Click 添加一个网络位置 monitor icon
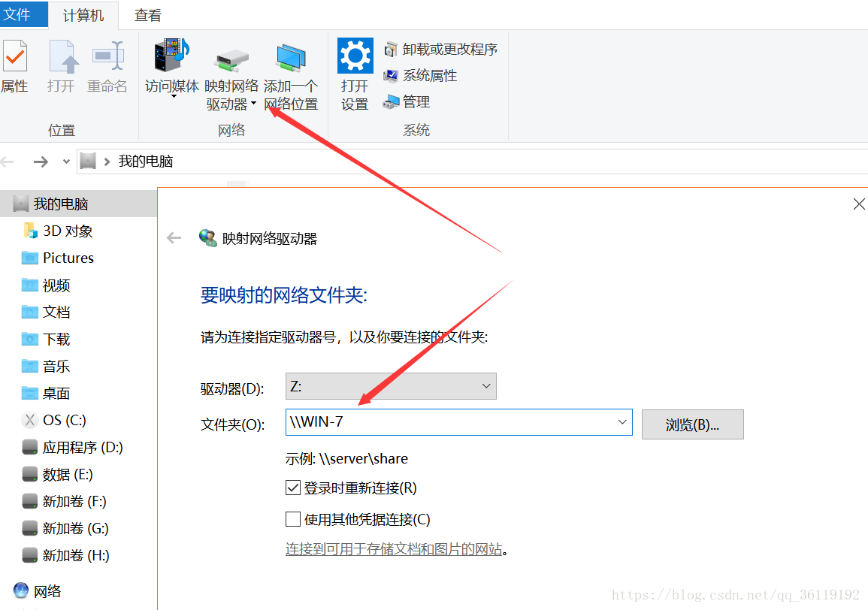This screenshot has height=610, width=868. (x=291, y=58)
